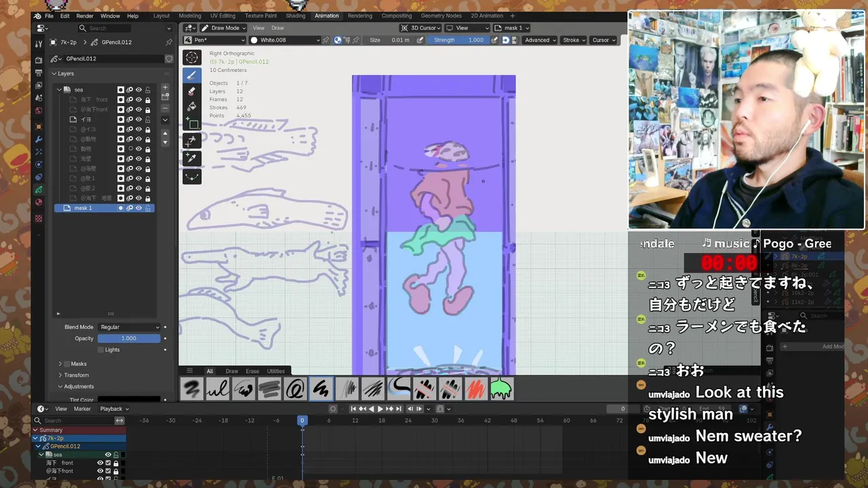
Task: Open the Object properties tab
Action: (39, 127)
